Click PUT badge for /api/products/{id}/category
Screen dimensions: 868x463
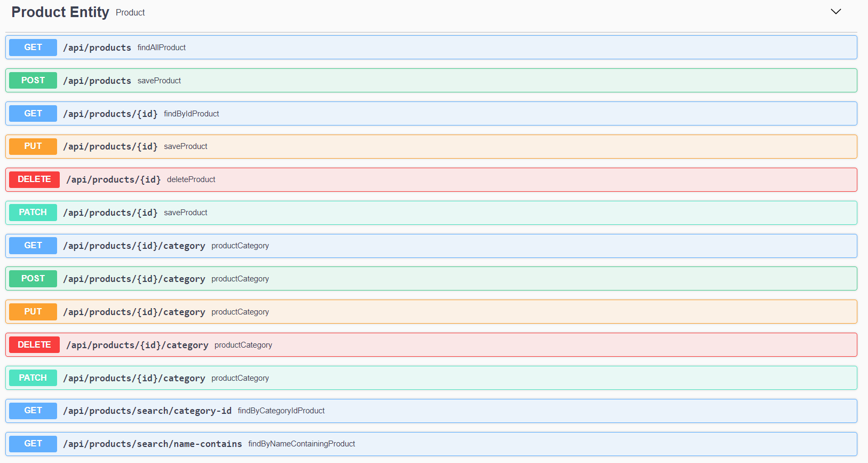click(33, 312)
